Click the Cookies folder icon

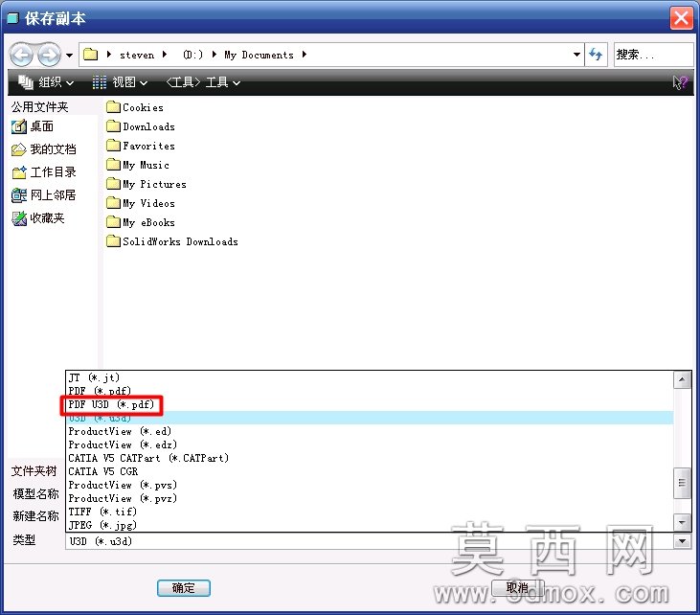[113, 107]
